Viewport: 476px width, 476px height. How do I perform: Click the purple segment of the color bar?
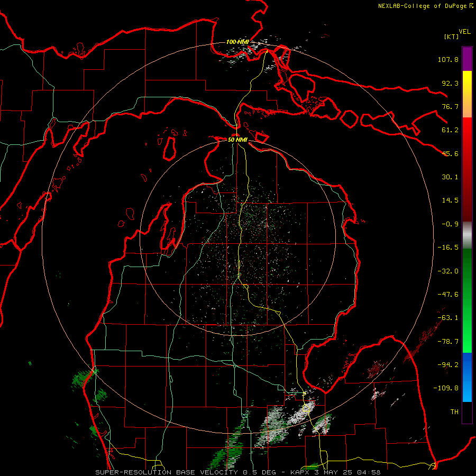pyautogui.click(x=467, y=59)
